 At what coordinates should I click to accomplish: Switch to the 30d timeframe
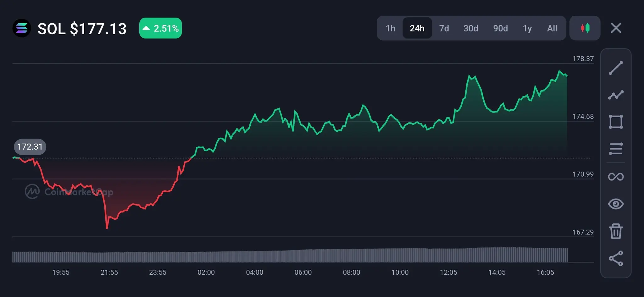(x=471, y=28)
